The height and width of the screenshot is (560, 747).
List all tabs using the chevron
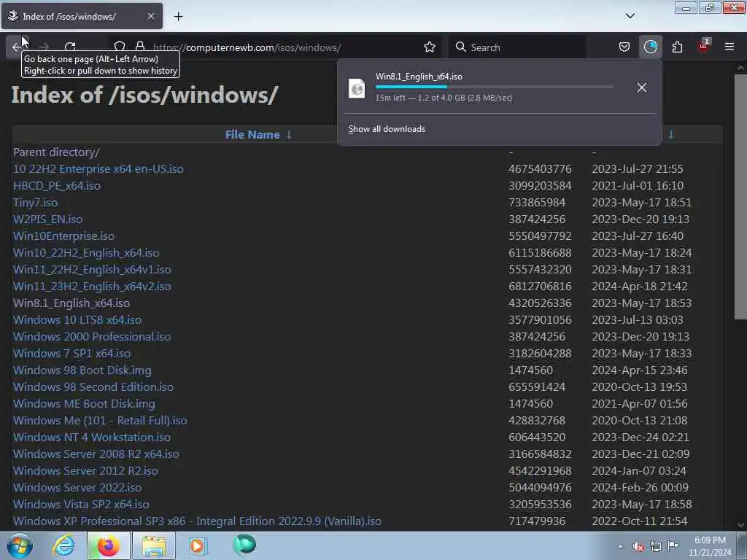630,16
